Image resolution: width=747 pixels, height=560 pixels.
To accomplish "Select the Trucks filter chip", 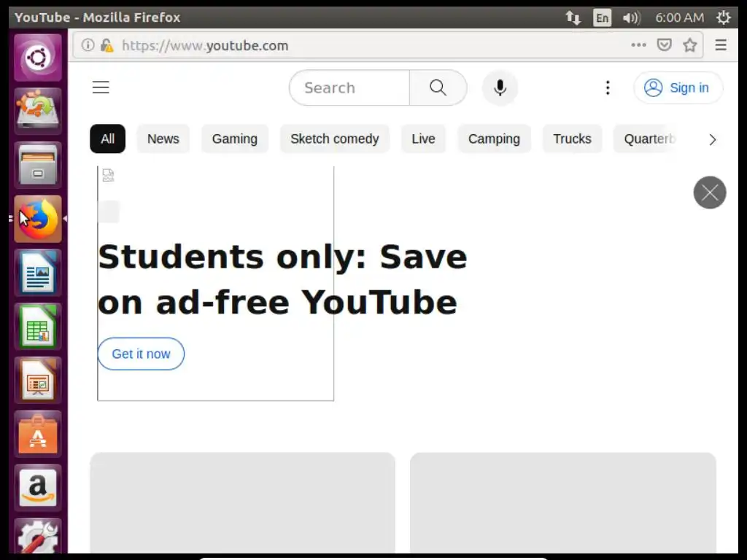I will click(x=572, y=139).
